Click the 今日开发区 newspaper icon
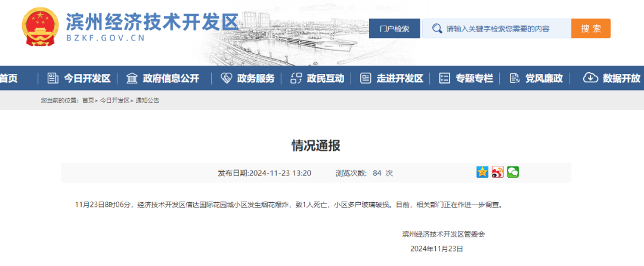Image resolution: width=644 pixels, height=266 pixels. 53,78
